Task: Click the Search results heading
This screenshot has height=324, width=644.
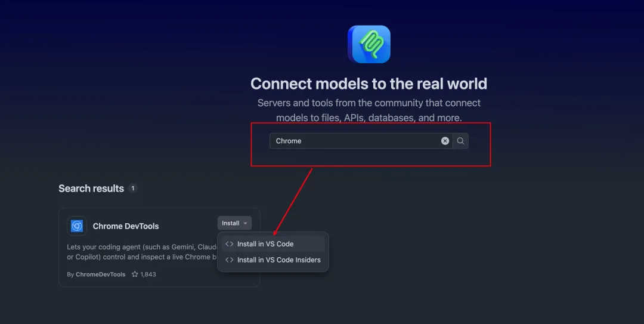Action: [x=91, y=189]
